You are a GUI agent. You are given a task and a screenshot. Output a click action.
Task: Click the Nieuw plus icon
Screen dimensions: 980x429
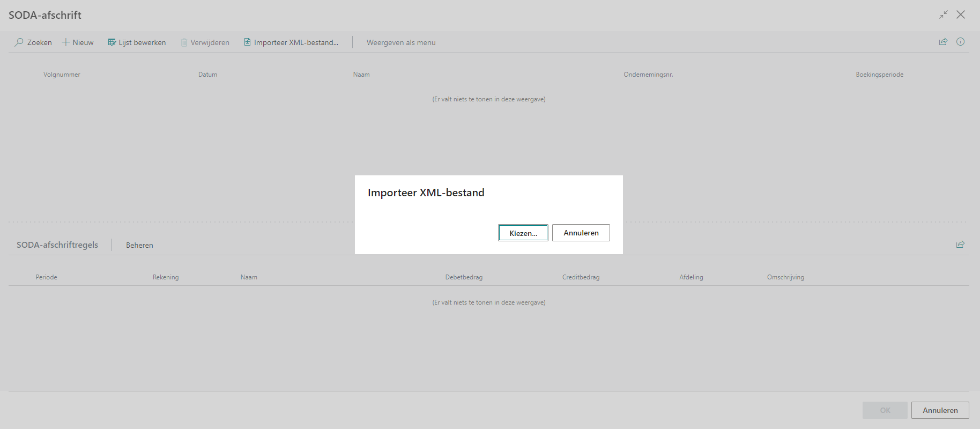tap(66, 42)
